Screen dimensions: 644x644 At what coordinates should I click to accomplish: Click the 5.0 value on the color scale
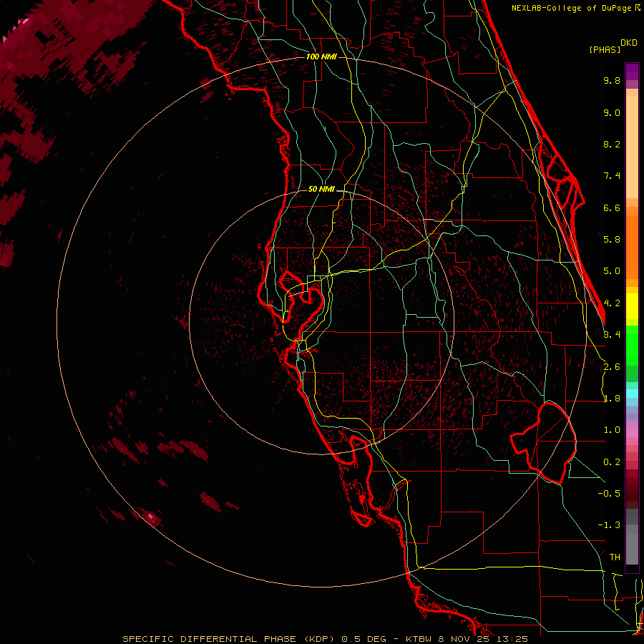click(x=612, y=271)
